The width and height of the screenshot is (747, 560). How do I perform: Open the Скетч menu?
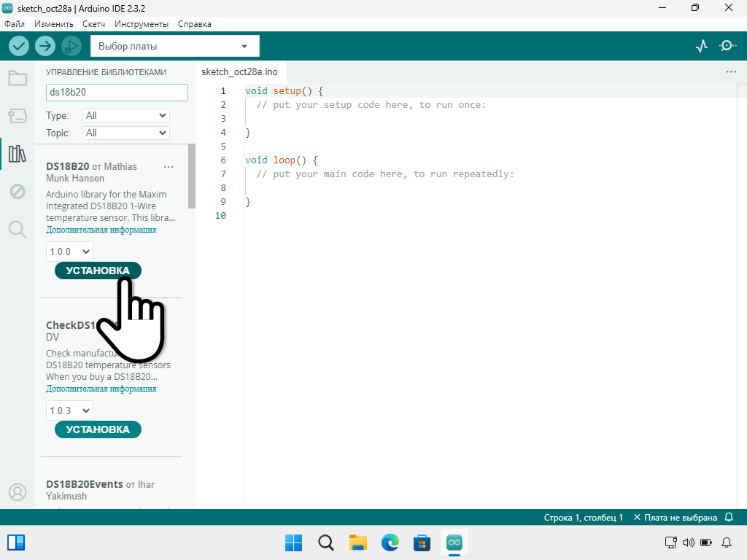[93, 24]
